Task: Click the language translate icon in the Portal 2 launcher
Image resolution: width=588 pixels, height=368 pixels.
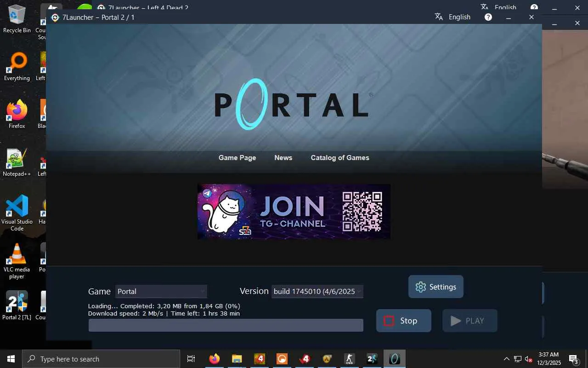Action: [439, 17]
